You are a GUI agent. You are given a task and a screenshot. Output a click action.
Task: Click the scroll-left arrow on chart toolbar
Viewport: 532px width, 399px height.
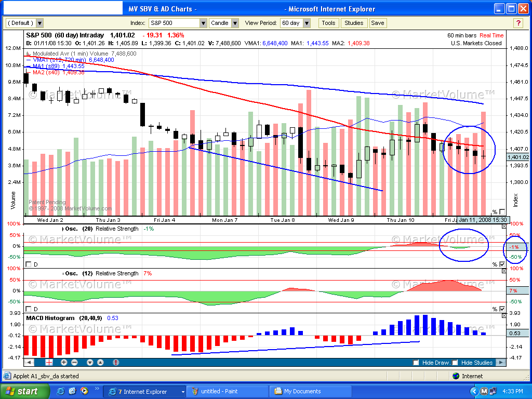pyautogui.click(x=29, y=362)
